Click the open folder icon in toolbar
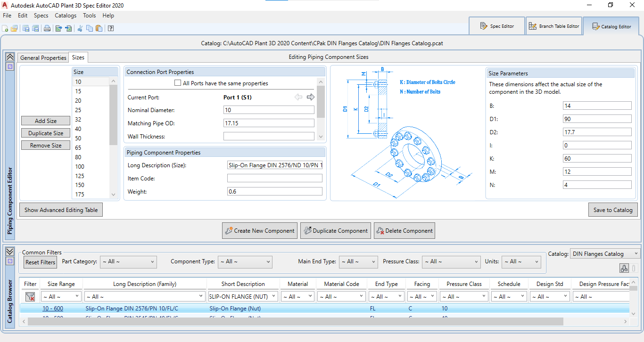The image size is (644, 342). click(x=14, y=28)
